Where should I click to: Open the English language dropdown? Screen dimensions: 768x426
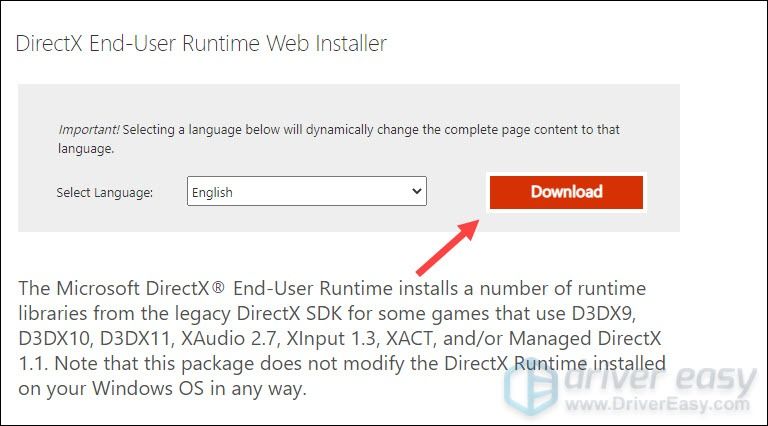(x=307, y=191)
